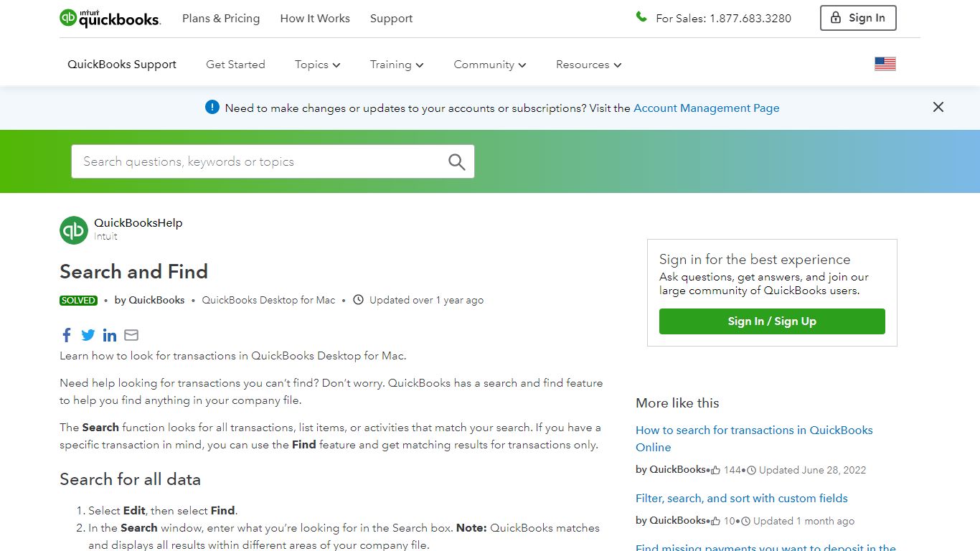Go to the Support menu item
980x551 pixels.
click(391, 19)
